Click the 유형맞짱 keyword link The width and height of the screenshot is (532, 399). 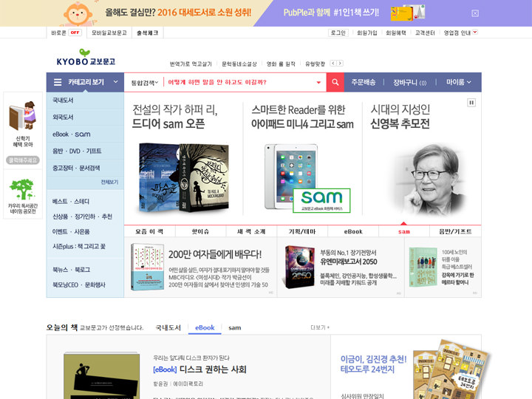point(316,64)
